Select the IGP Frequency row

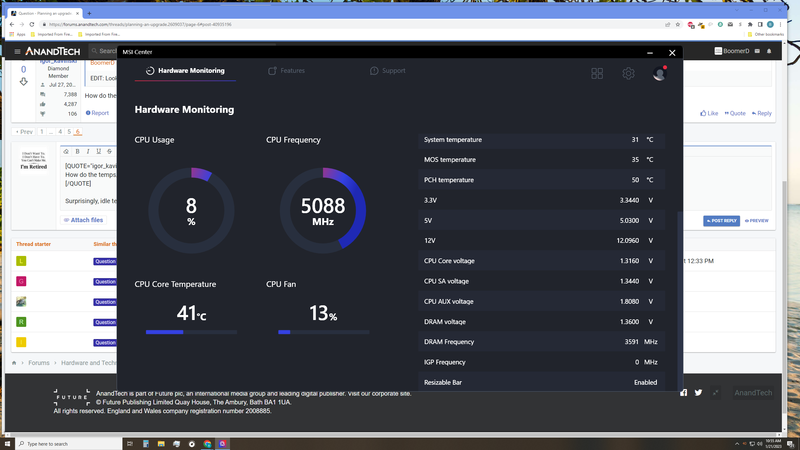click(541, 362)
